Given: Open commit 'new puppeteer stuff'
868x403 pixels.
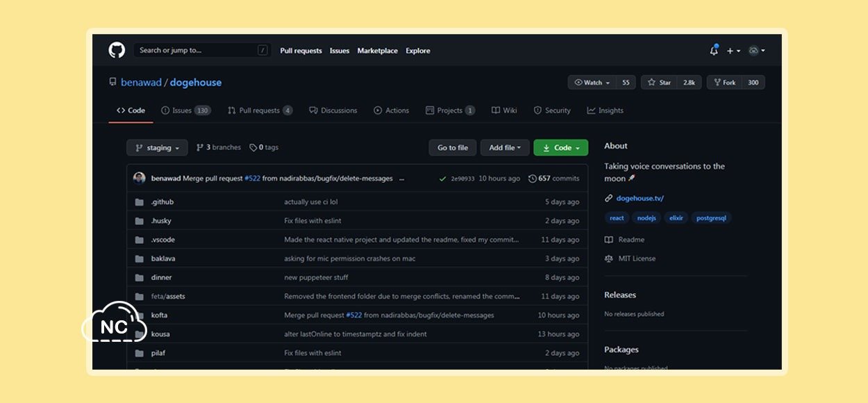Looking at the screenshot, I should click(x=317, y=277).
